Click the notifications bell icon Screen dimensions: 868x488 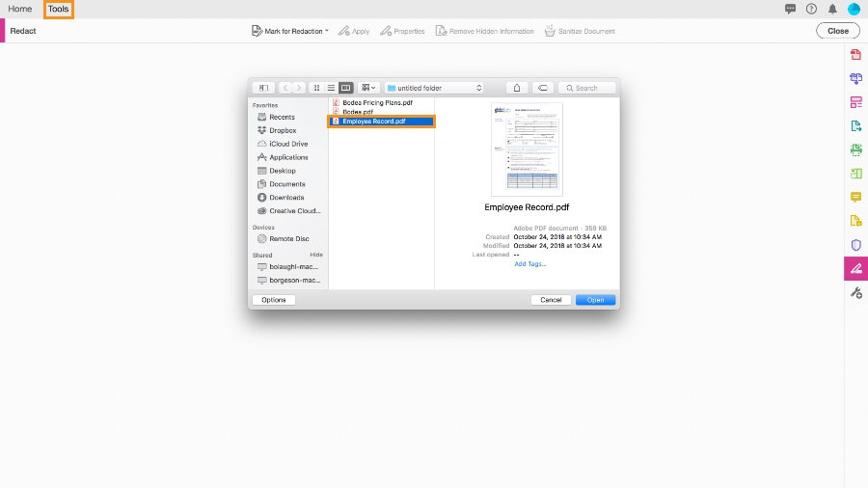point(832,9)
